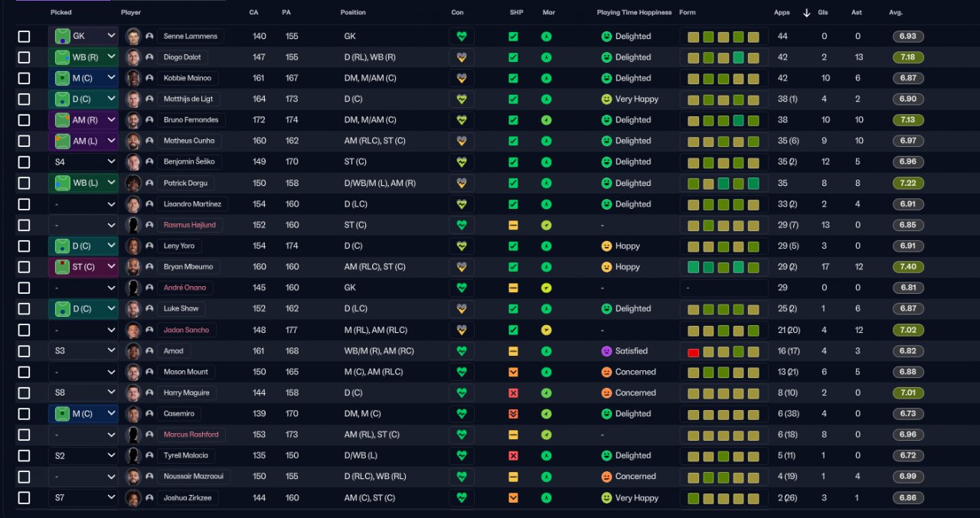The height and width of the screenshot is (518, 980).
Task: Click Mason Mount's Concerned face icon
Action: [x=606, y=372]
